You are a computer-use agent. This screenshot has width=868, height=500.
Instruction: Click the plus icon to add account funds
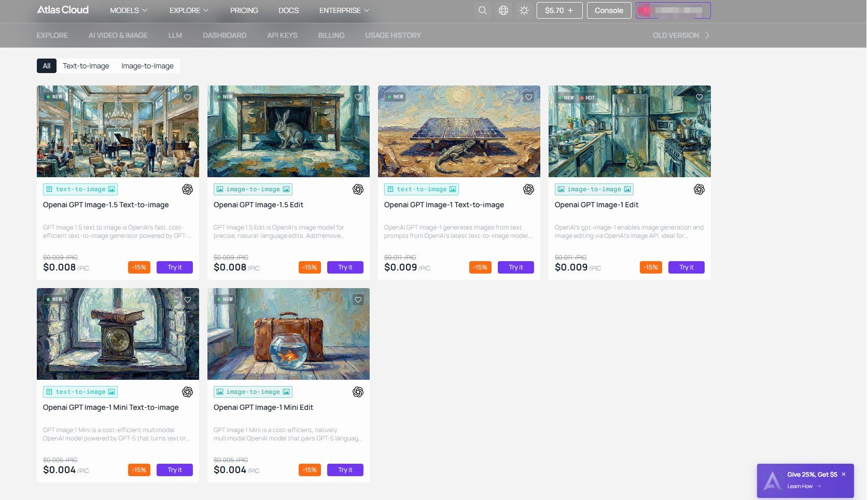click(571, 10)
